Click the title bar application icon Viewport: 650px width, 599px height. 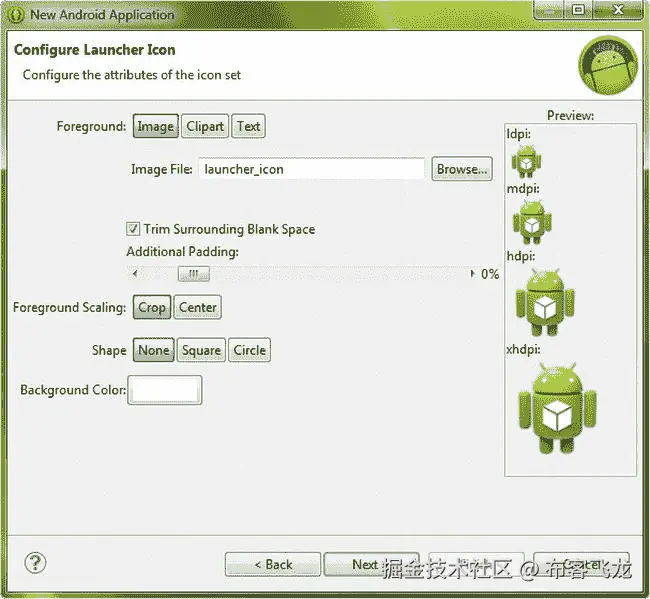tap(16, 15)
